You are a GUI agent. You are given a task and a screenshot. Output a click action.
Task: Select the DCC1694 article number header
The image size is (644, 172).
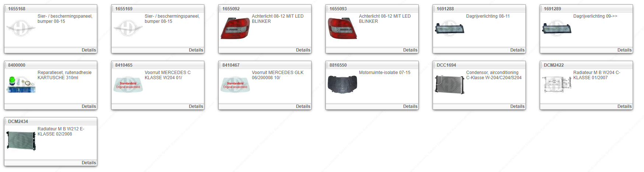pyautogui.click(x=446, y=65)
